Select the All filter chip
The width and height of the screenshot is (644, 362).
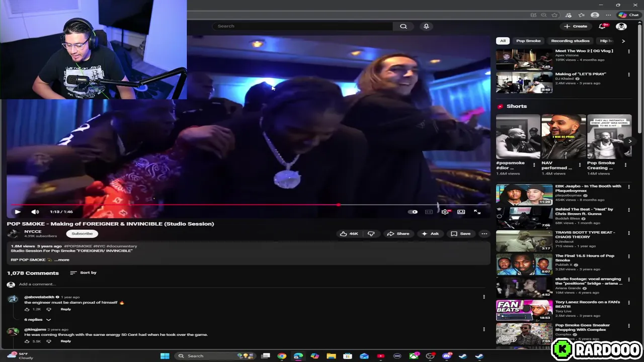click(503, 41)
